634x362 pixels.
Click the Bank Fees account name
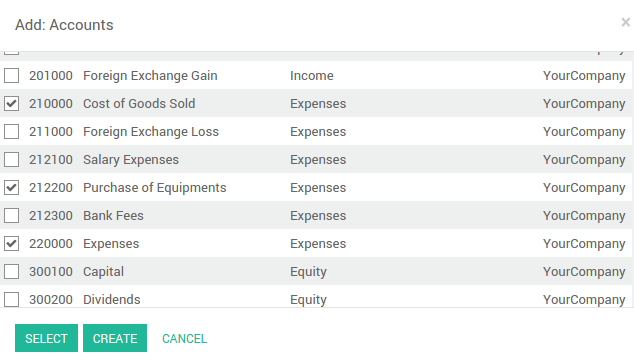(x=113, y=216)
